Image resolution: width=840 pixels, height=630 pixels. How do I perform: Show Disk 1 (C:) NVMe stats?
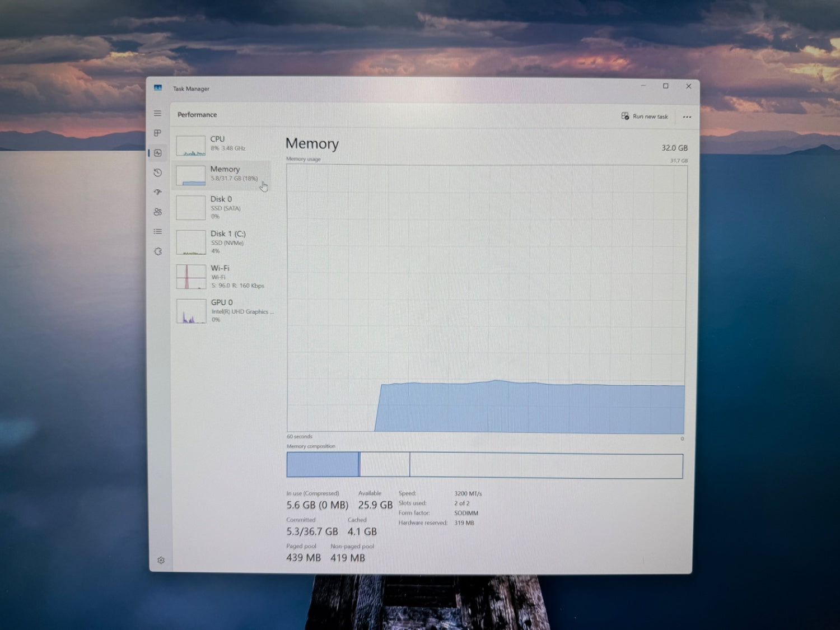[x=223, y=242]
